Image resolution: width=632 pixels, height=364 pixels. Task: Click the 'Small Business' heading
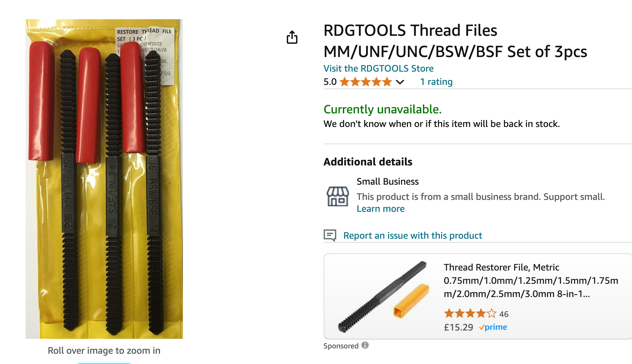point(388,181)
